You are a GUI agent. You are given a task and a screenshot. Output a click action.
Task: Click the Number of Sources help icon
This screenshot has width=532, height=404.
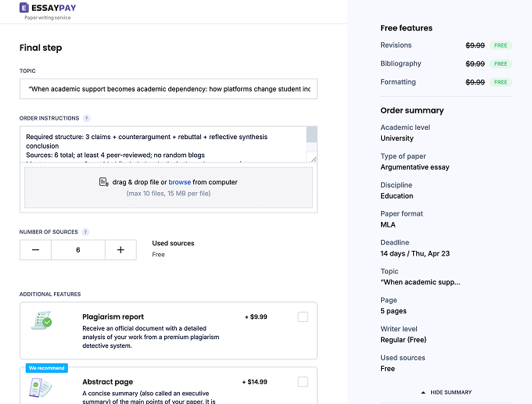(x=85, y=232)
